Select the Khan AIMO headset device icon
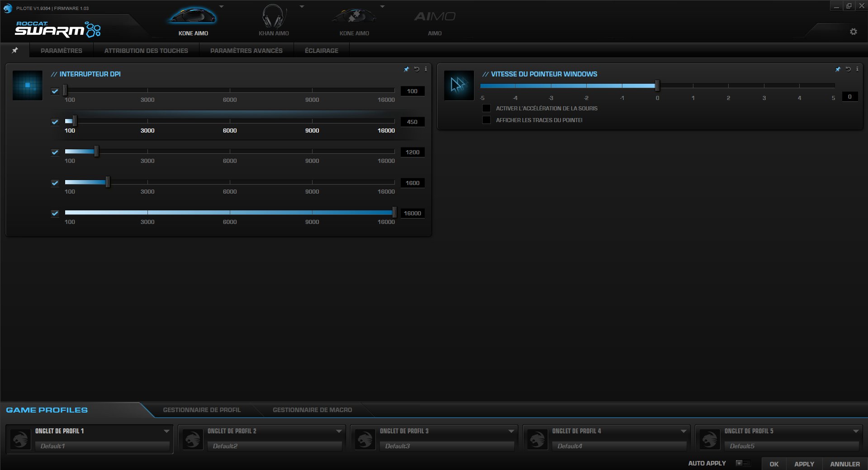The image size is (868, 470). click(274, 17)
